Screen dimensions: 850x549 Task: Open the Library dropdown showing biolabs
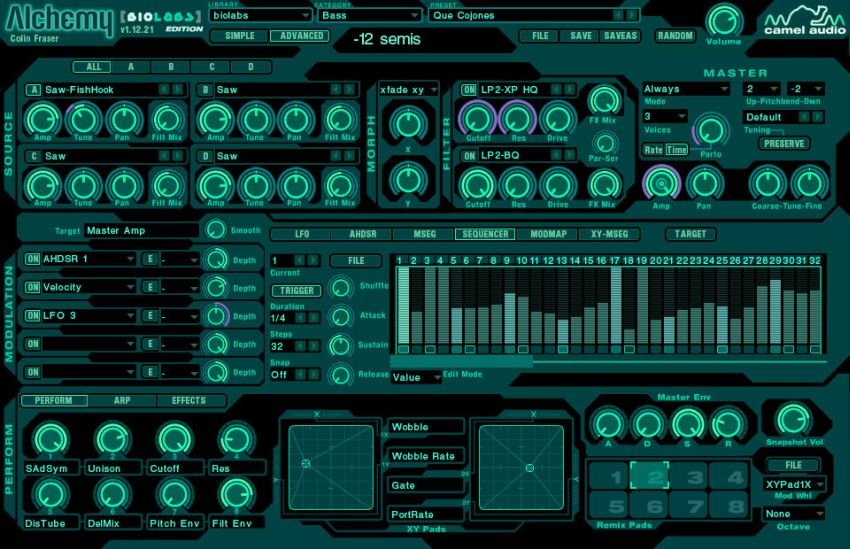click(x=260, y=15)
